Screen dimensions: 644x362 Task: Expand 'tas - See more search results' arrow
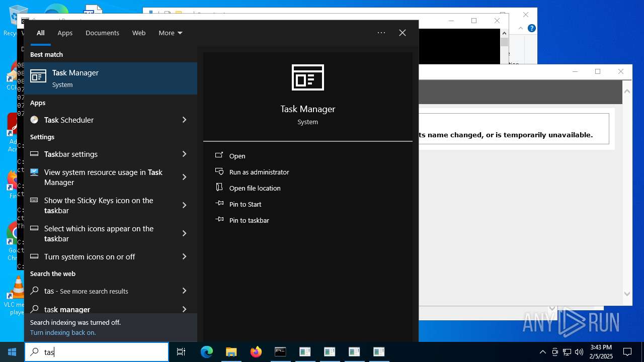(184, 291)
